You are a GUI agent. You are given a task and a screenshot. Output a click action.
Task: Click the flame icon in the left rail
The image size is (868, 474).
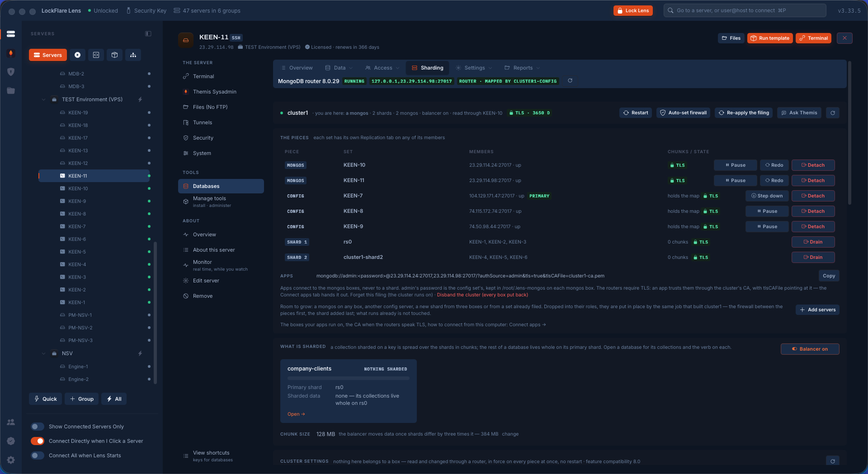pos(11,53)
